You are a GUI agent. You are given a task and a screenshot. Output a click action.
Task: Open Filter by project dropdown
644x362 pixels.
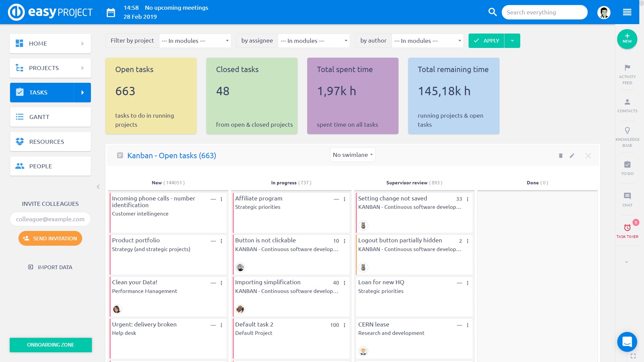pyautogui.click(x=195, y=41)
